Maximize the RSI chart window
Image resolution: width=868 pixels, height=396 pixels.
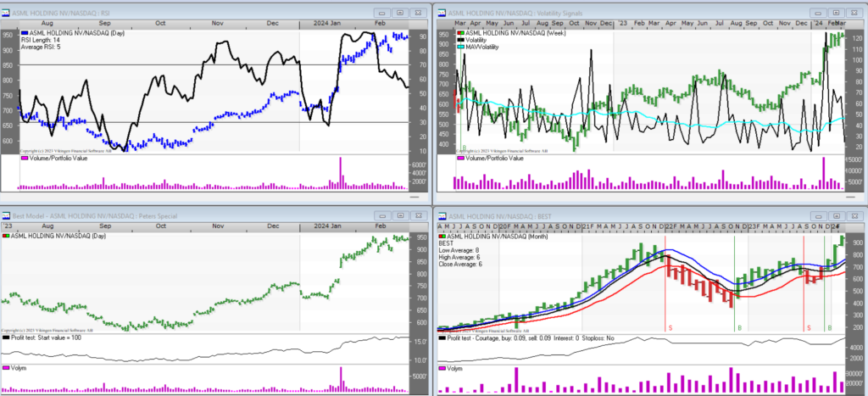[x=401, y=12]
